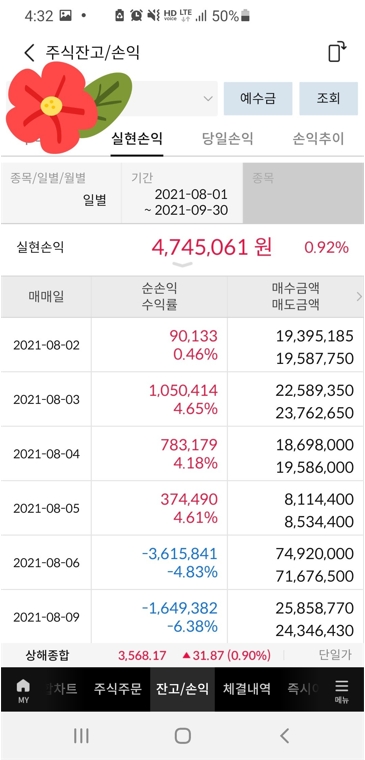Switch to the 당일손익 tab
Viewport: 365px width, 760px height.
pos(227,139)
